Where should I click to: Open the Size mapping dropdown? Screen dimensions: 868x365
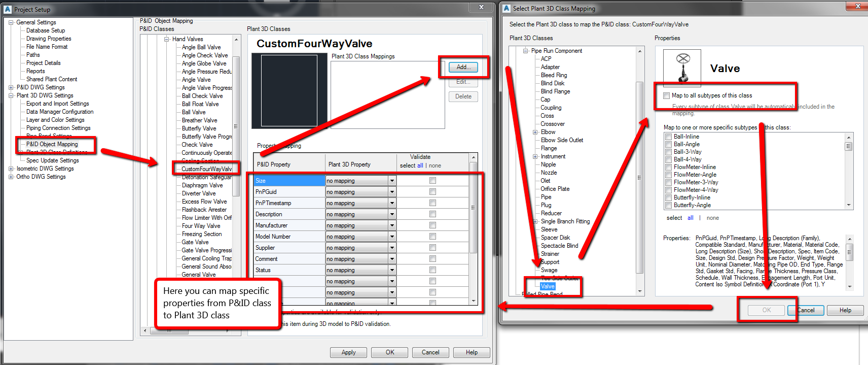point(392,181)
